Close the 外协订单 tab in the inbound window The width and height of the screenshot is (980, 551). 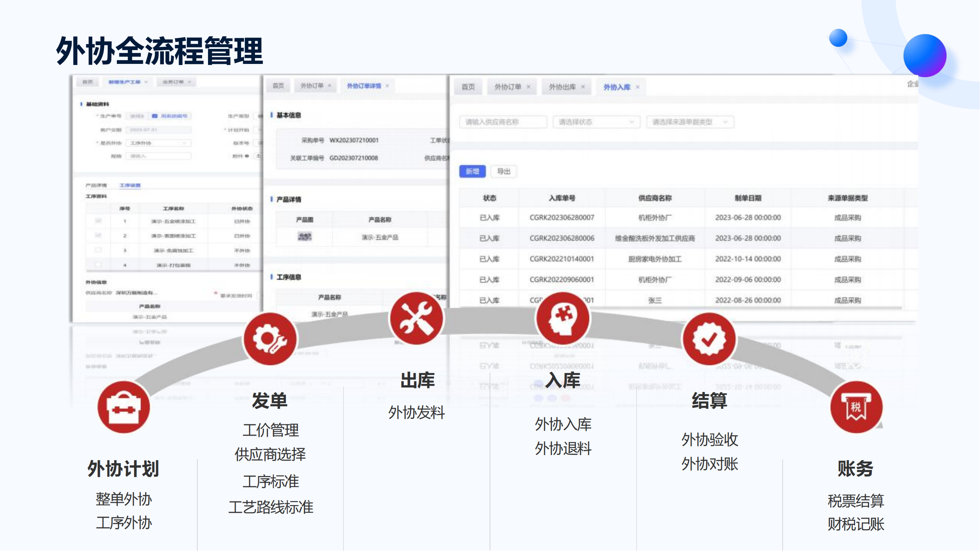click(528, 87)
